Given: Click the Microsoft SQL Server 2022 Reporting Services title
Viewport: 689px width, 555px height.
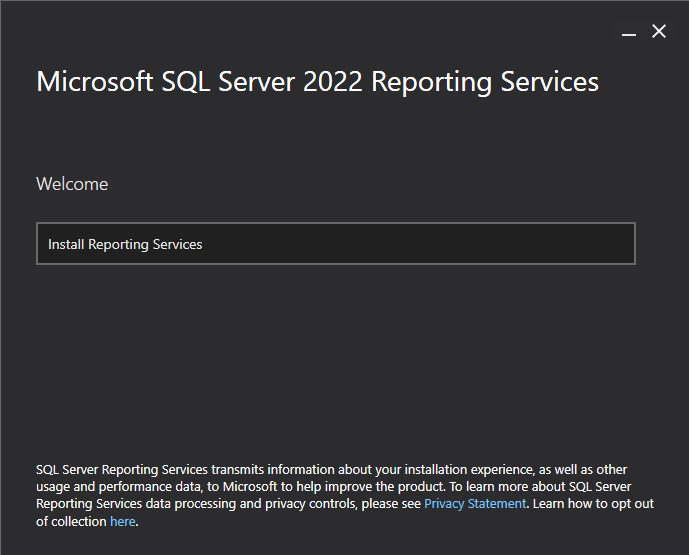Looking at the screenshot, I should click(317, 82).
